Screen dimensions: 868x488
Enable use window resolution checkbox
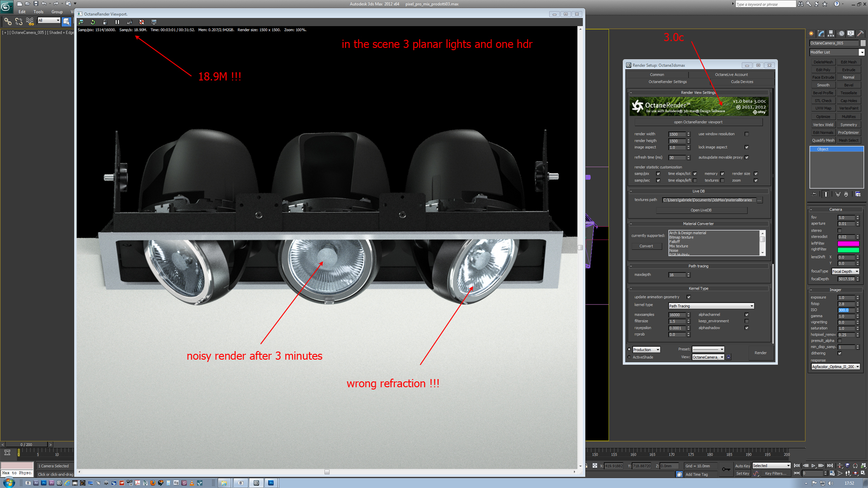tap(746, 134)
